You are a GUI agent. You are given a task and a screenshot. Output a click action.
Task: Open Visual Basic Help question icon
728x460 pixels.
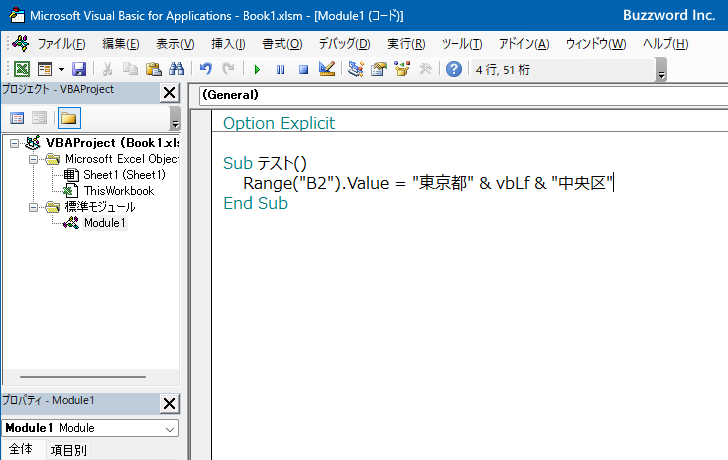pyautogui.click(x=454, y=69)
